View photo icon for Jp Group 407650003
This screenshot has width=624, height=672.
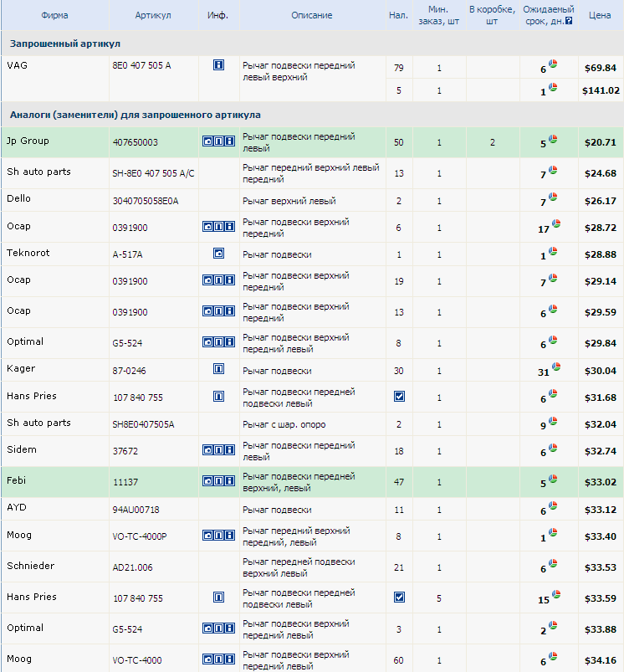point(207,141)
